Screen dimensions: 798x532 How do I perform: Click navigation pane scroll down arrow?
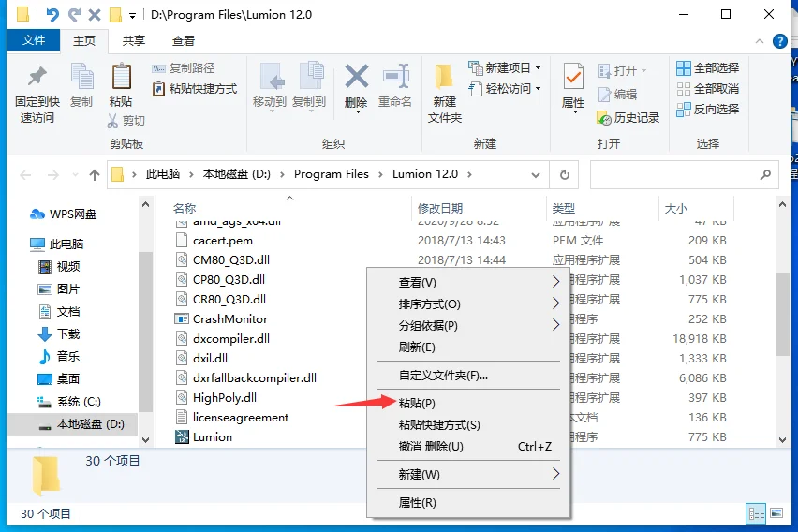coord(145,439)
